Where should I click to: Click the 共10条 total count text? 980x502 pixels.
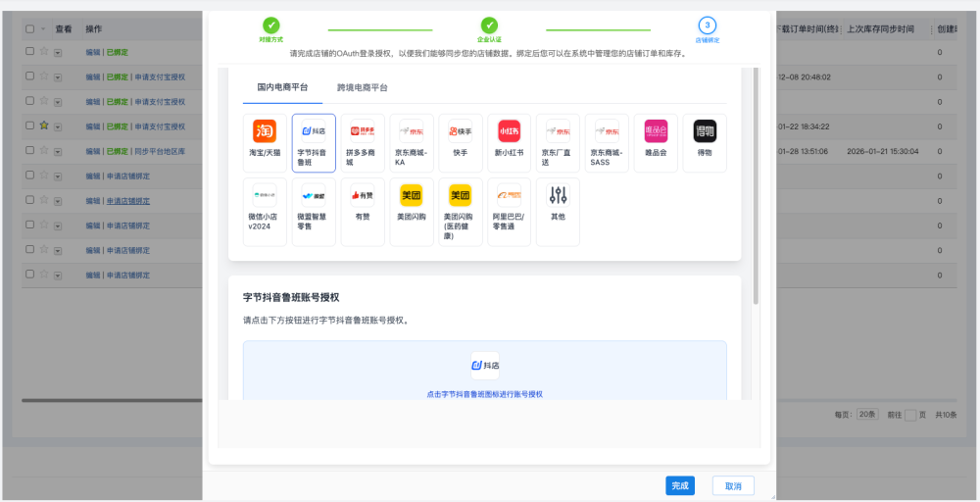point(946,415)
